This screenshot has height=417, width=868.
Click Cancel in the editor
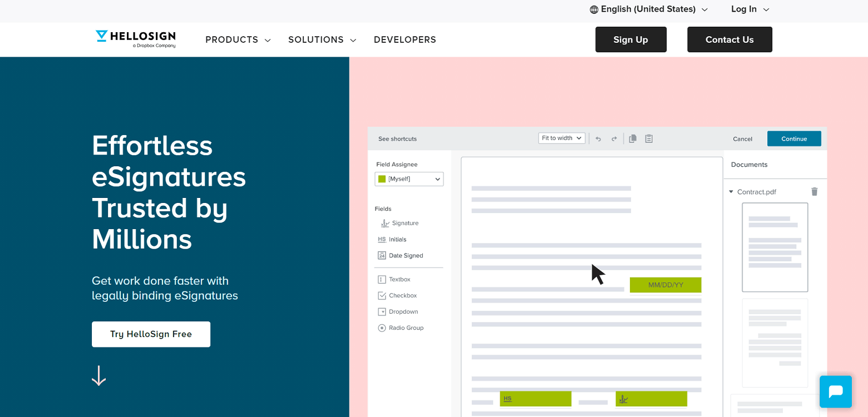[x=743, y=139]
